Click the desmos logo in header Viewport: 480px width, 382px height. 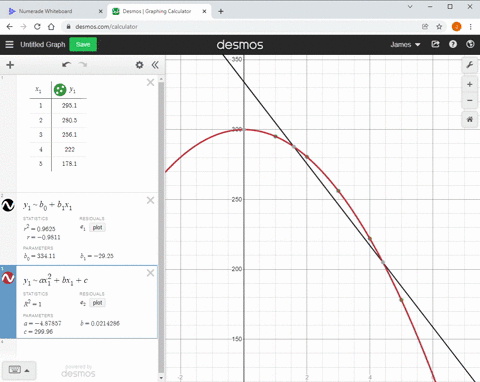point(240,45)
